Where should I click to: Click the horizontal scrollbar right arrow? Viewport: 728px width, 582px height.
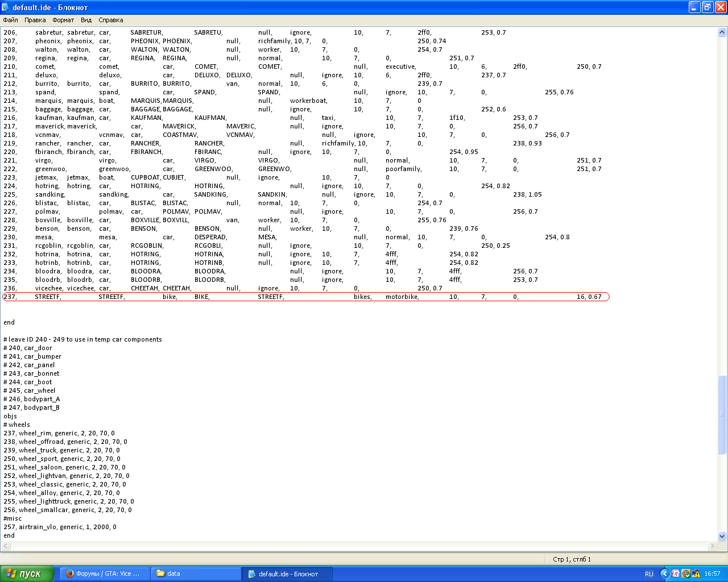click(x=712, y=546)
